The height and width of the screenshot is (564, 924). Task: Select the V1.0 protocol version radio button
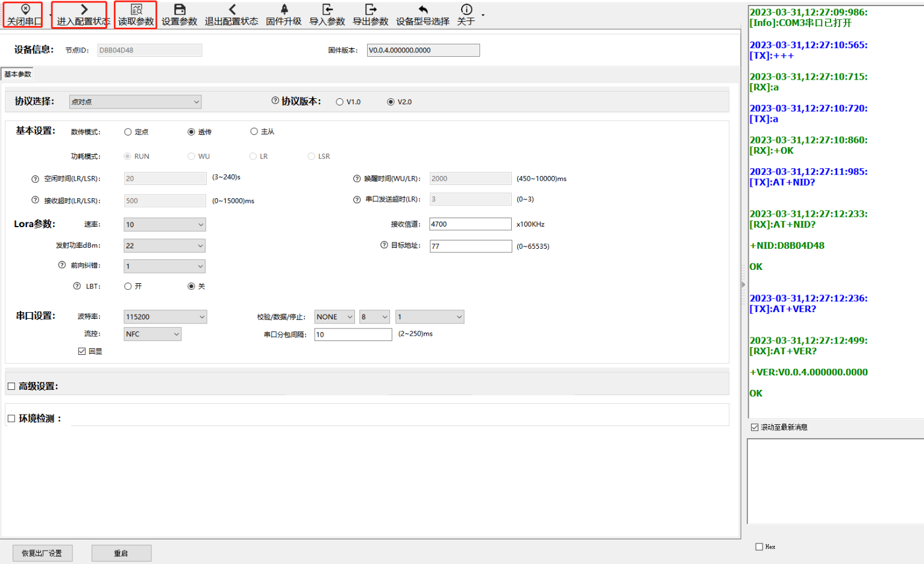(340, 102)
